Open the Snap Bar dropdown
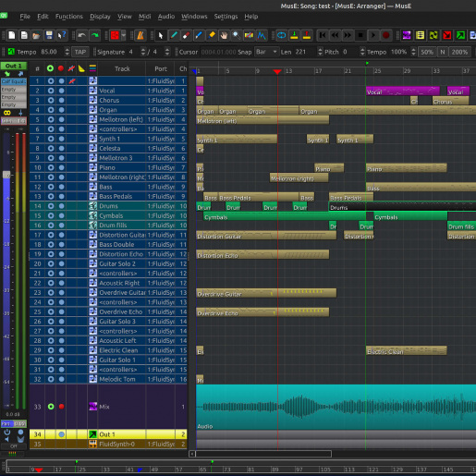This screenshot has width=476, height=476. pyautogui.click(x=266, y=52)
